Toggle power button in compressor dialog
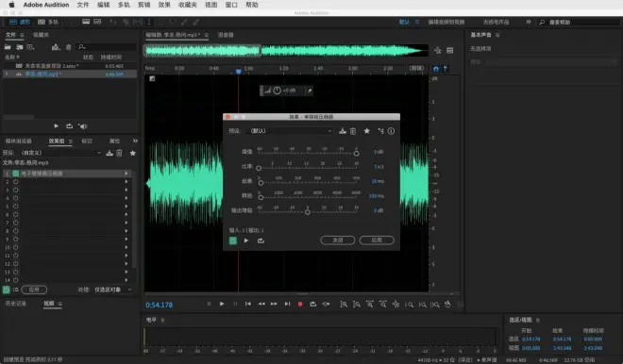 click(233, 240)
